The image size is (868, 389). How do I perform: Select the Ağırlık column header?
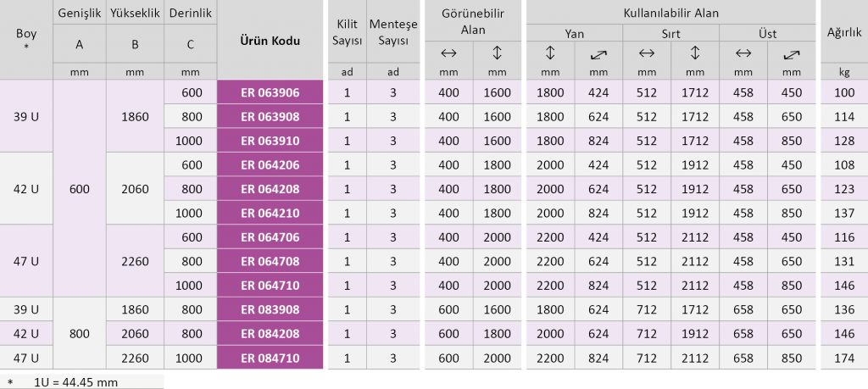point(843,33)
